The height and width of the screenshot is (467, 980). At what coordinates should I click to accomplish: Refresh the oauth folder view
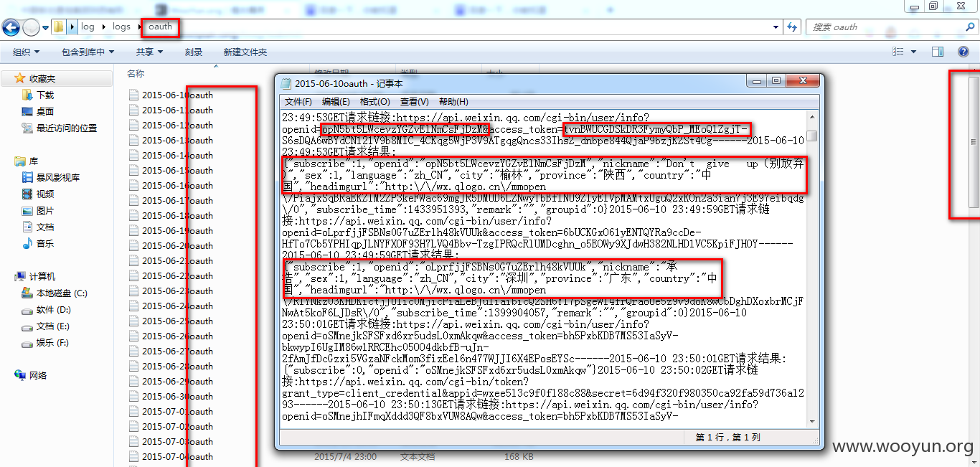coord(792,27)
